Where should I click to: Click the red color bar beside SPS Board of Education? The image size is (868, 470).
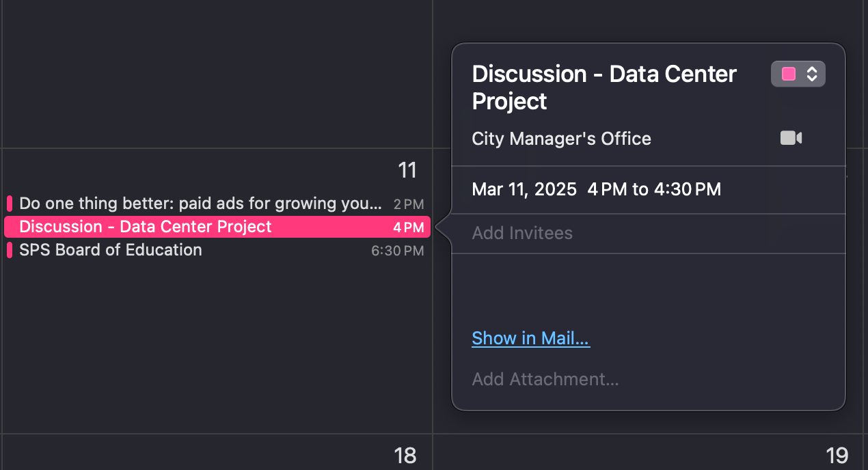pos(9,250)
